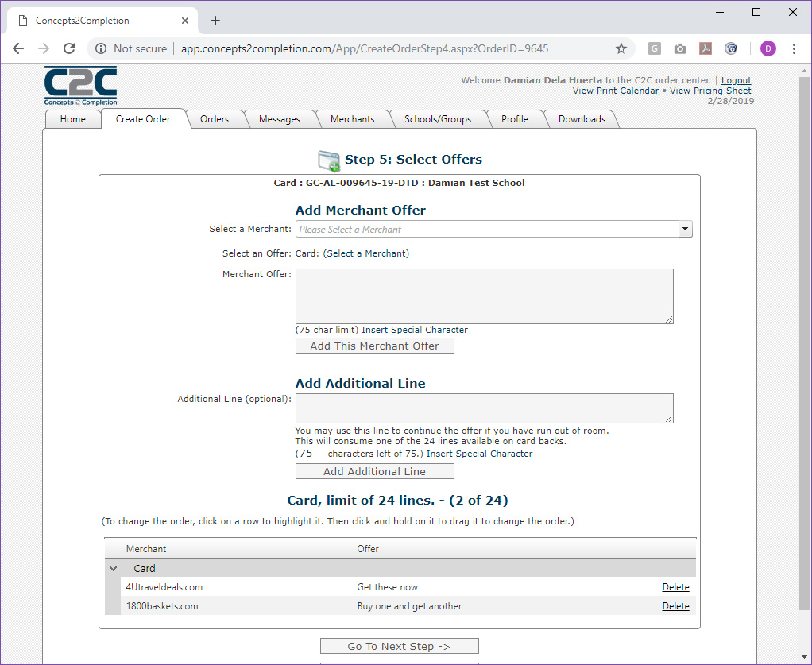Open the Schools/Groups tab
The width and height of the screenshot is (812, 665).
tap(438, 119)
